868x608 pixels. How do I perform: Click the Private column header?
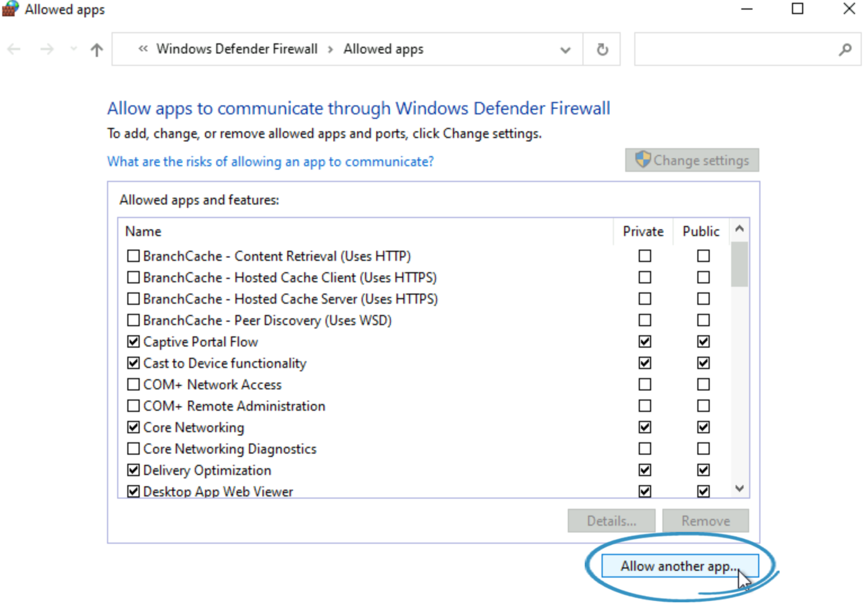pos(643,232)
